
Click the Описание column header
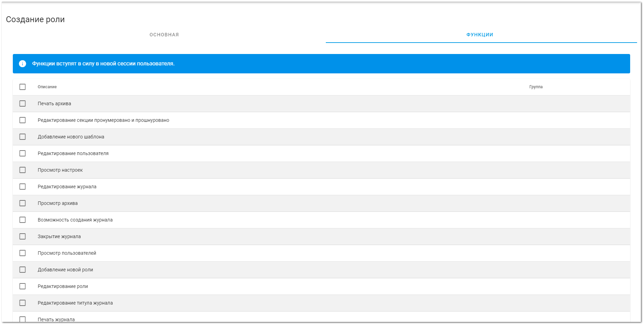point(47,87)
